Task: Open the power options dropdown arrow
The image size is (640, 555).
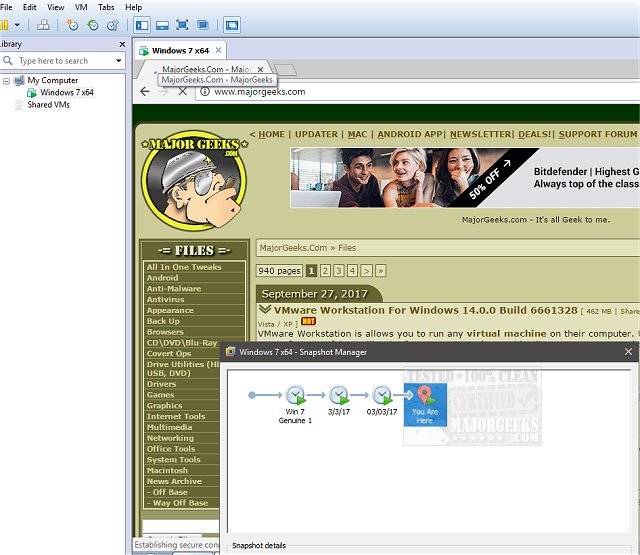Action: pyautogui.click(x=17, y=25)
